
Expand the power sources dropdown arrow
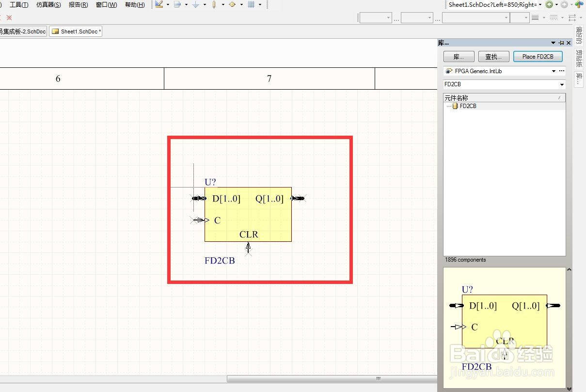[205, 5]
